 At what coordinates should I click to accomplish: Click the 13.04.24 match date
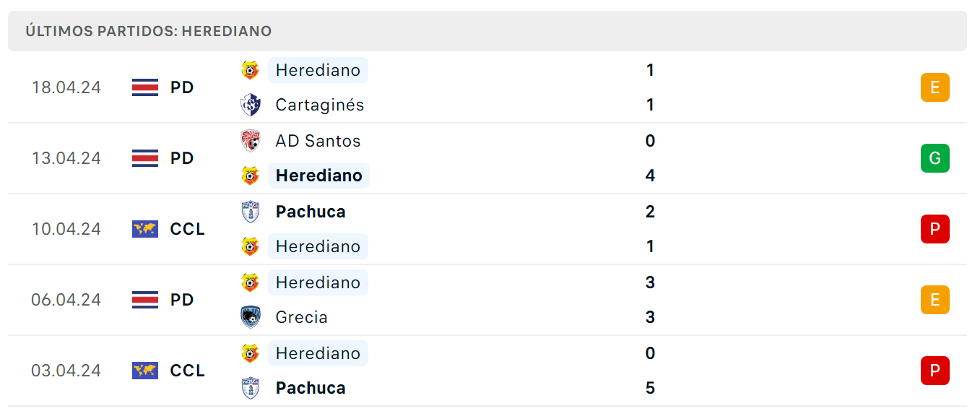click(x=66, y=158)
